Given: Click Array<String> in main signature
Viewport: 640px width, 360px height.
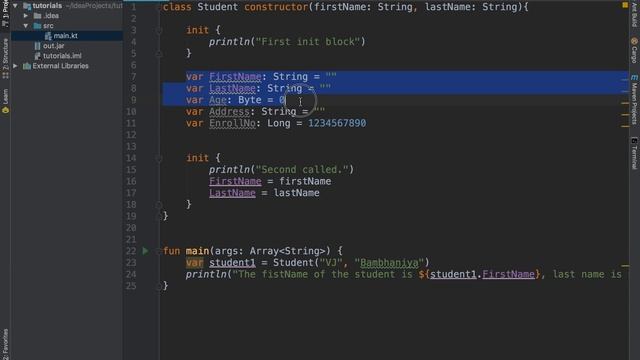Looking at the screenshot, I should tap(287, 251).
